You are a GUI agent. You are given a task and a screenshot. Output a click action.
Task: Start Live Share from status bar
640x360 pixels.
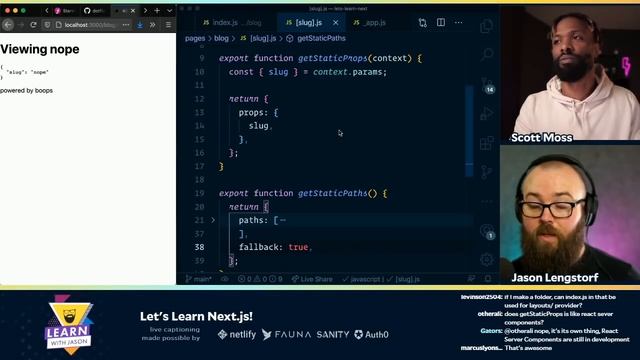pyautogui.click(x=312, y=279)
